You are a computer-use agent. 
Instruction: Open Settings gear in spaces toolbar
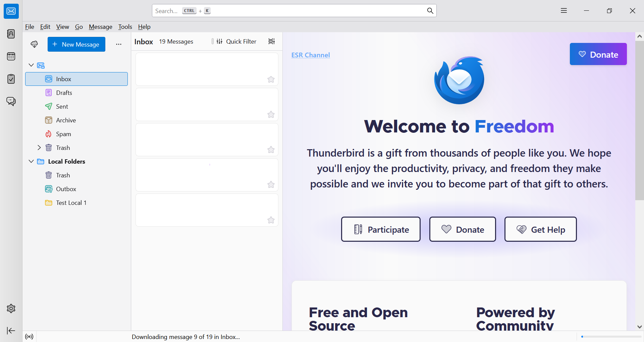pos(11,308)
